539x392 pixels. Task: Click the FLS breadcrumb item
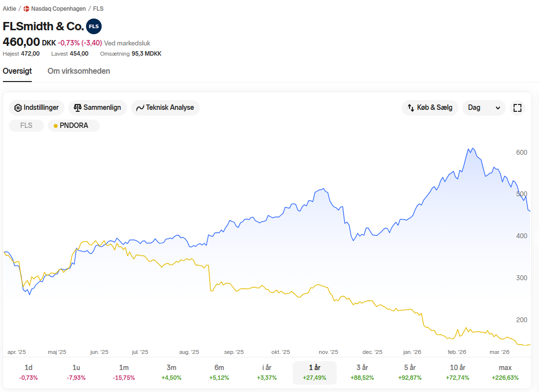click(x=98, y=9)
